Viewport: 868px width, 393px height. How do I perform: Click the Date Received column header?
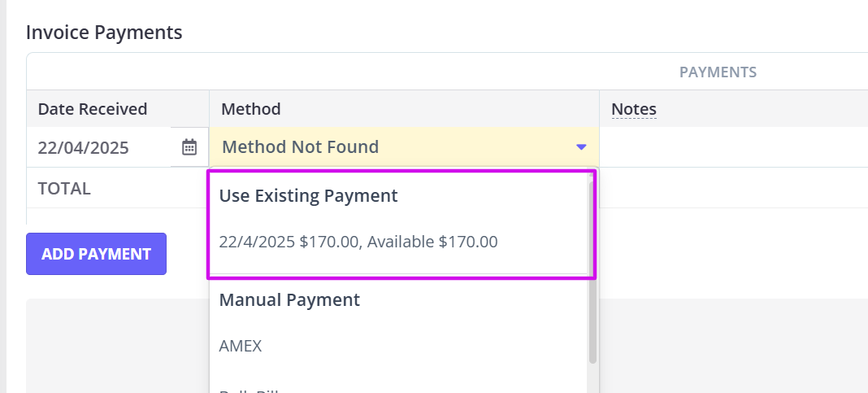point(93,109)
